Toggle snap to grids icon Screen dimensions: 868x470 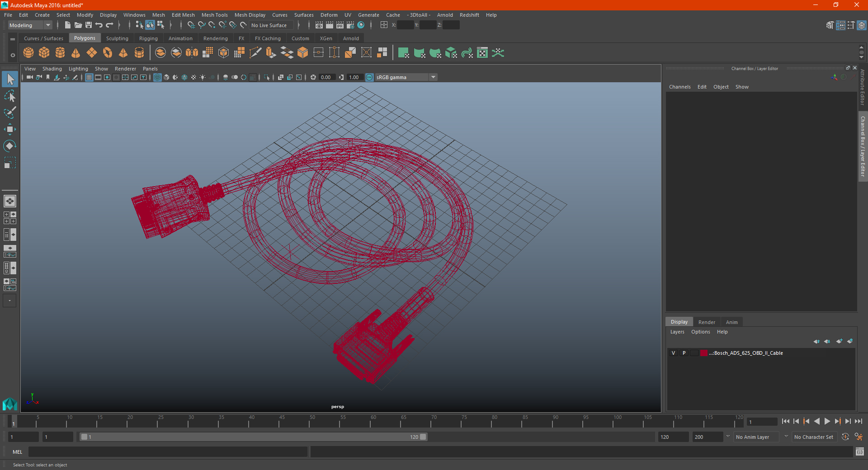click(x=191, y=25)
